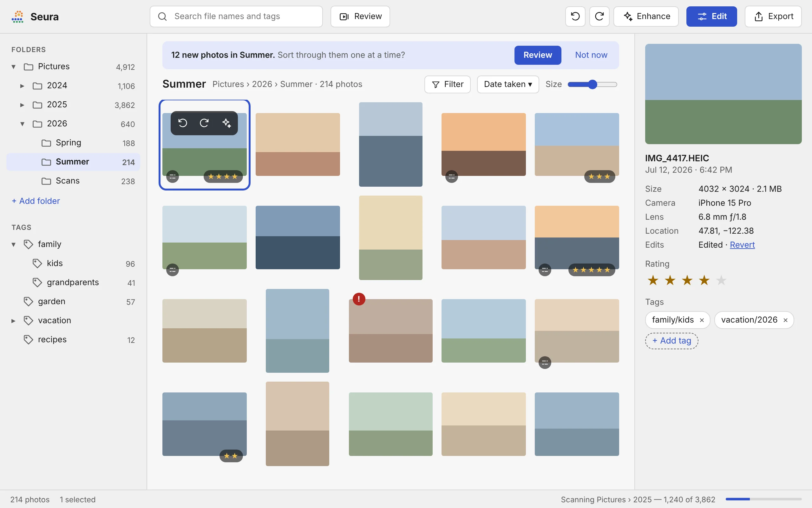Viewport: 812px width, 508px height.
Task: Click the scanning progress bar
Action: point(763,499)
